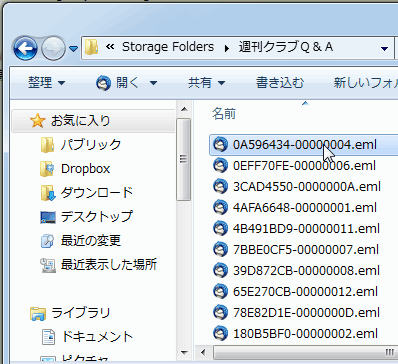Viewport: 398px width, 364px height.
Task: Click the Dropbox folder icon
Action: pyautogui.click(x=47, y=169)
